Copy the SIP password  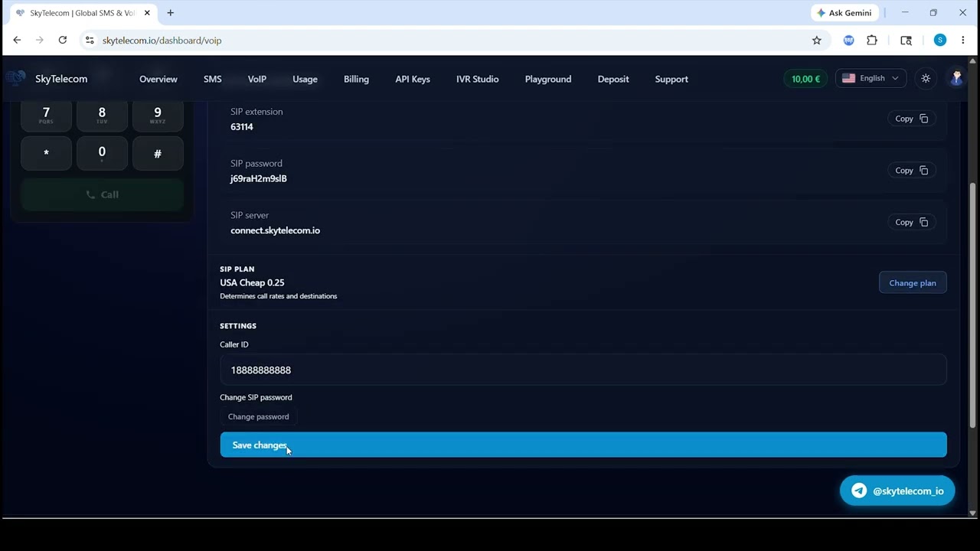point(911,171)
